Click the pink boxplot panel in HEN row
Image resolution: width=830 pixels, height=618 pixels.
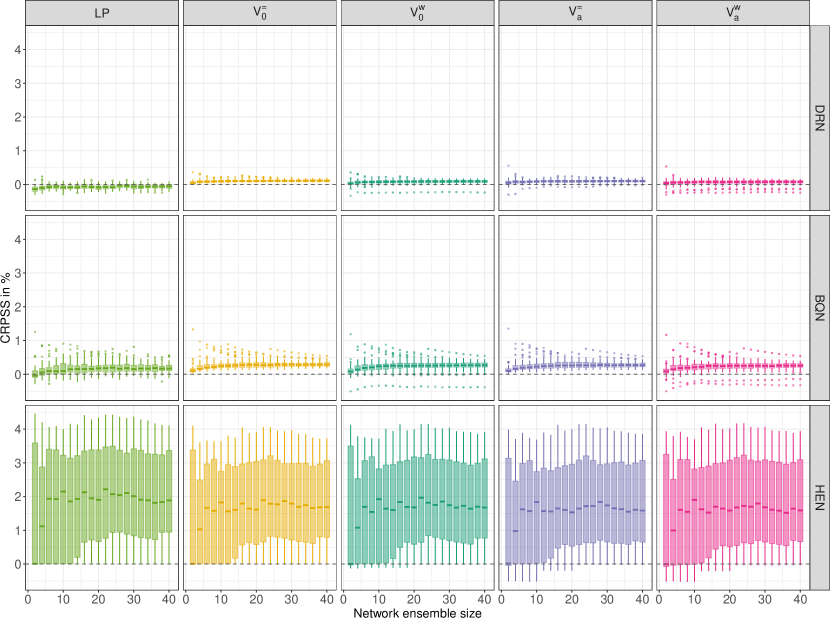(732, 496)
